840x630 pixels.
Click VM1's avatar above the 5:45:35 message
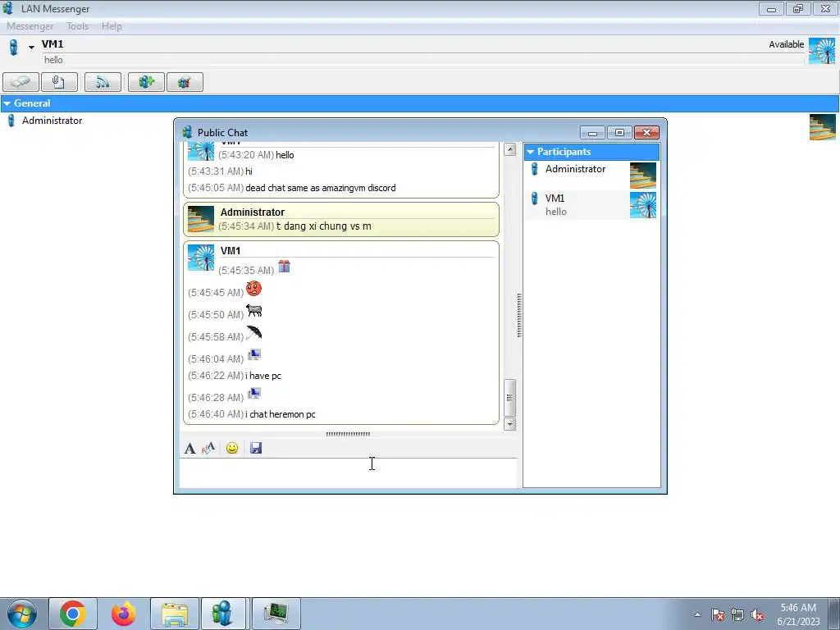[201, 258]
